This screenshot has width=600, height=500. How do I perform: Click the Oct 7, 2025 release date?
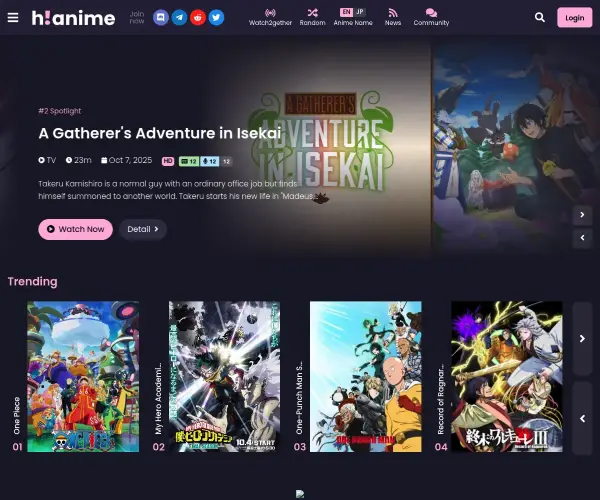click(127, 160)
